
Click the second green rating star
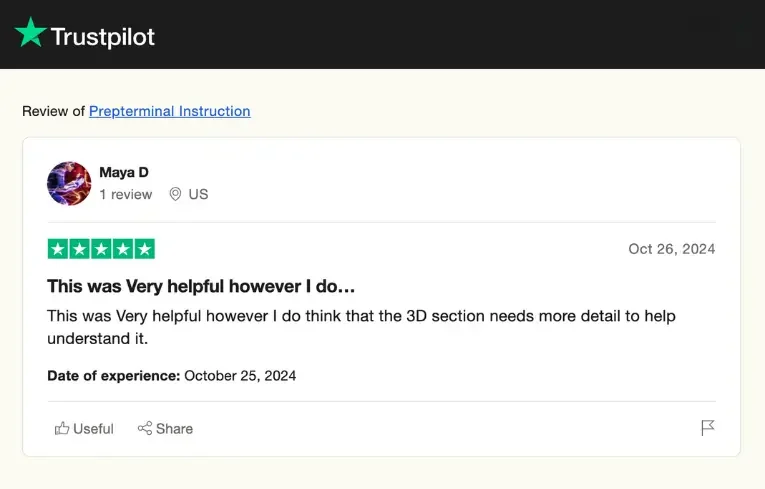[x=79, y=249]
